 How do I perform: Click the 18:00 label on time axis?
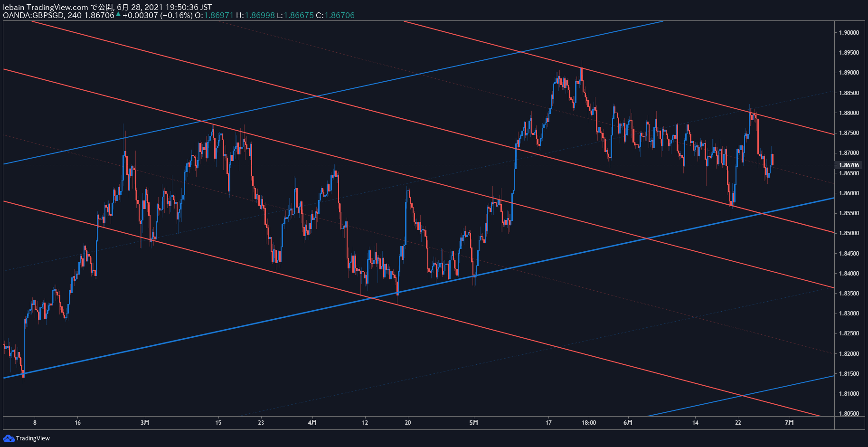[x=589, y=423]
